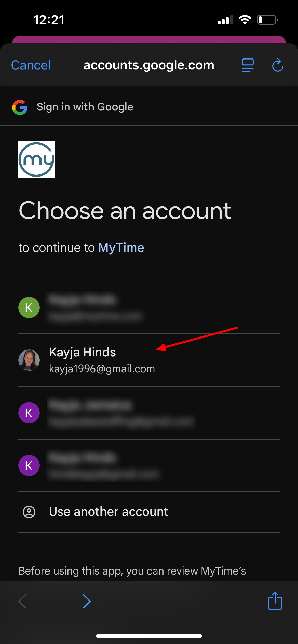This screenshot has width=298, height=644.
Task: Tap the 12:21 clock
Action: 49,20
